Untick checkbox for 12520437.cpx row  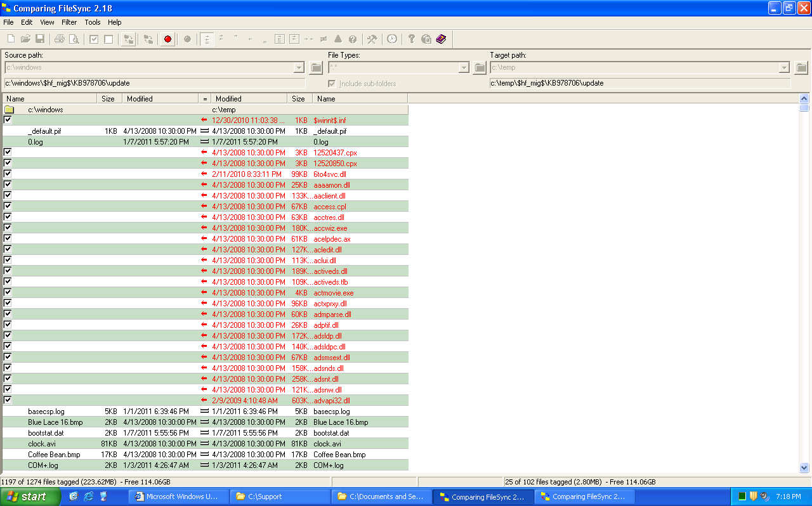(x=8, y=152)
